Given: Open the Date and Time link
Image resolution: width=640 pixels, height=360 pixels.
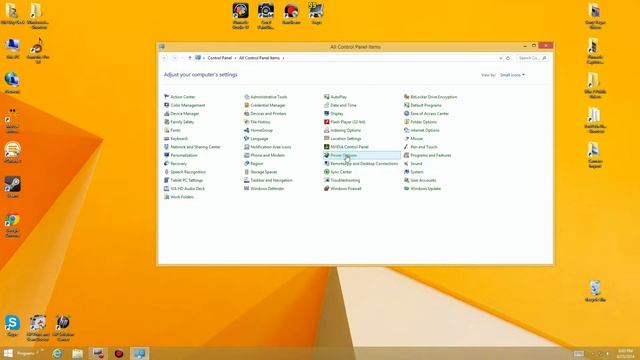Looking at the screenshot, I should pos(343,105).
